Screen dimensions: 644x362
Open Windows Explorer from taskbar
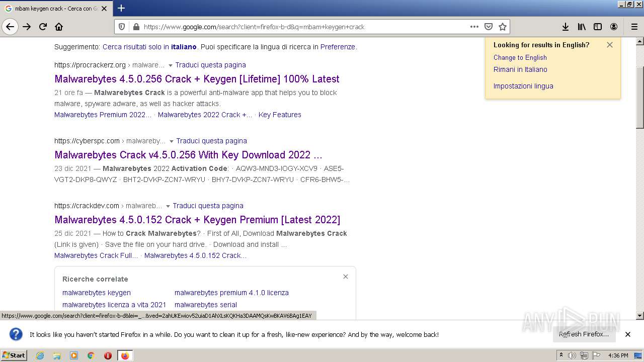pyautogui.click(x=57, y=355)
